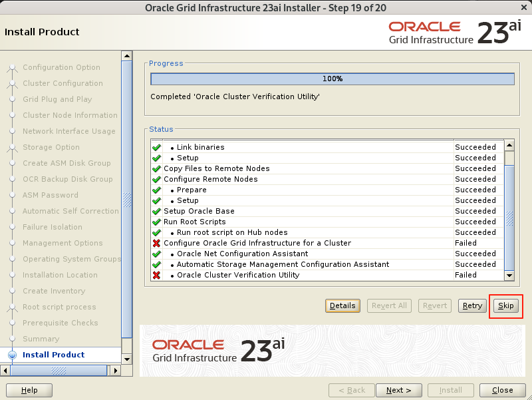Click green check beside Prepare row

[x=156, y=190]
